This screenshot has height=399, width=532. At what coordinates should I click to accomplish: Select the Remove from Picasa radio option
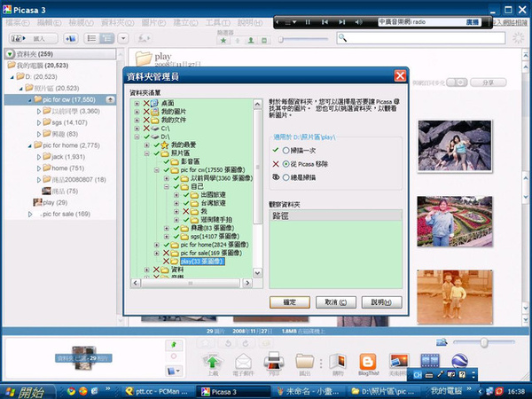coord(286,164)
